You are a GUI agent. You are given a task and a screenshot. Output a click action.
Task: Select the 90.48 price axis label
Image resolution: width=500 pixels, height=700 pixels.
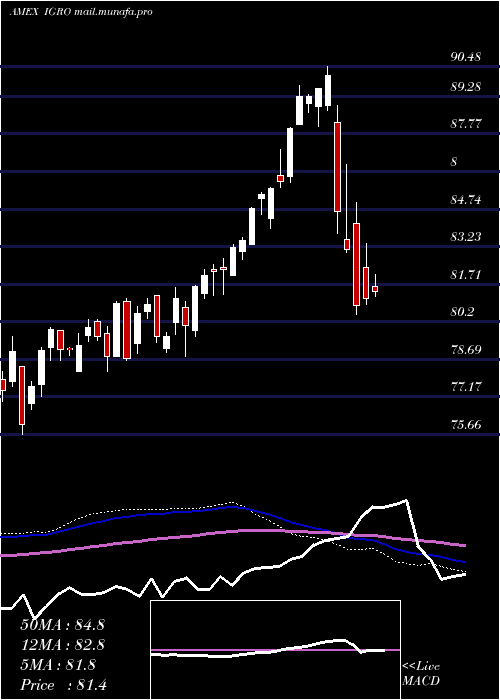click(x=466, y=57)
